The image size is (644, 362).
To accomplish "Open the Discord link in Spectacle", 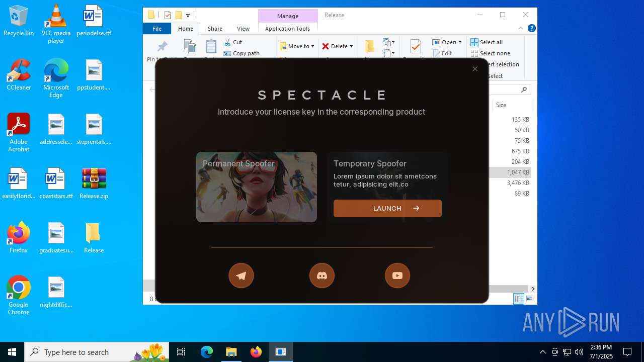I will [322, 276].
